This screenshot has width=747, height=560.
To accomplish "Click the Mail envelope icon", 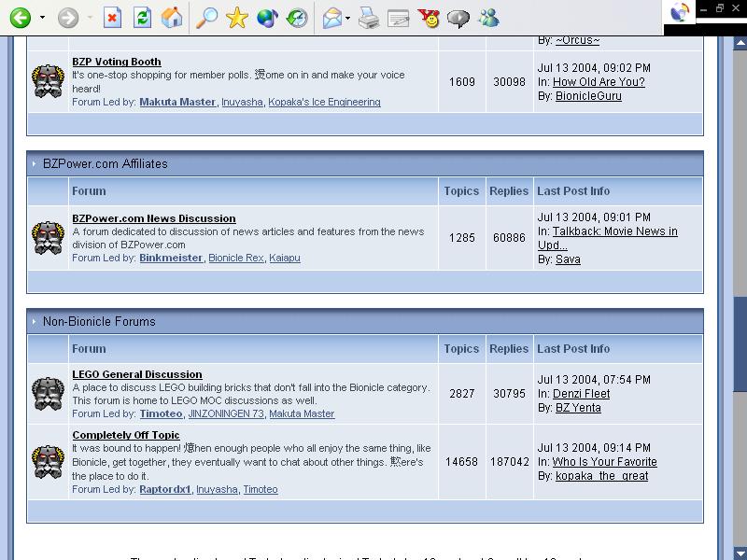I will pyautogui.click(x=332, y=18).
